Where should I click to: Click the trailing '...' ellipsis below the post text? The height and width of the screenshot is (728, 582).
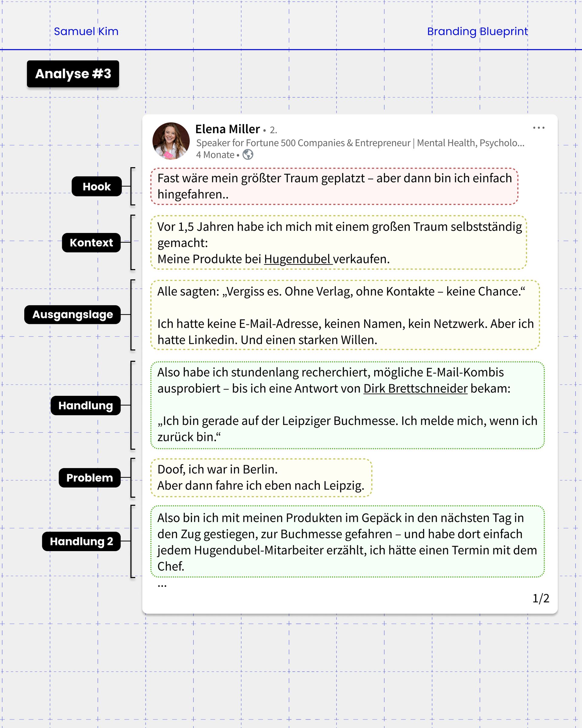coord(162,586)
